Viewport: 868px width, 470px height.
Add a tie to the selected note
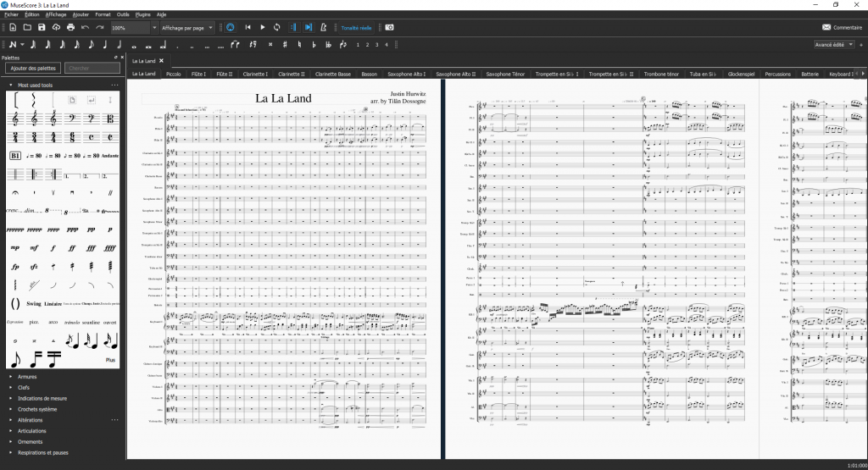coord(235,44)
